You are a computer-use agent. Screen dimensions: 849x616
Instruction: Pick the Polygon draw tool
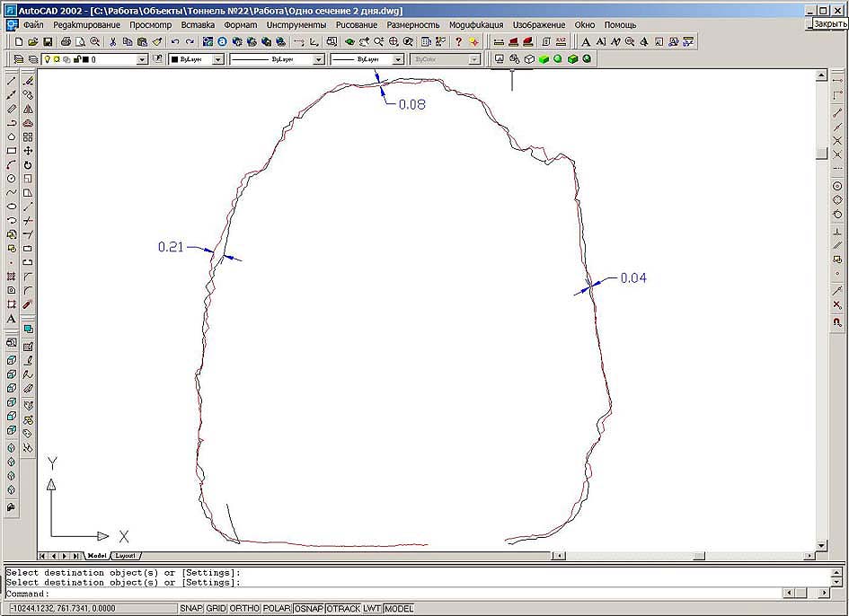tap(12, 137)
